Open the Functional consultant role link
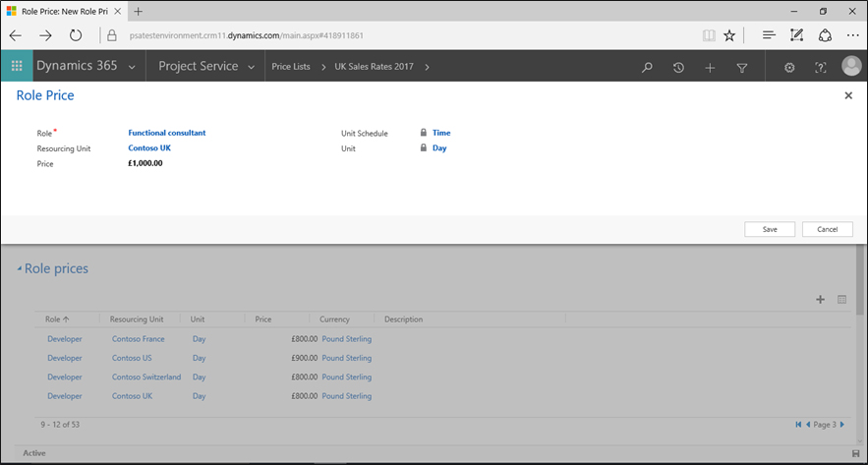 click(167, 133)
